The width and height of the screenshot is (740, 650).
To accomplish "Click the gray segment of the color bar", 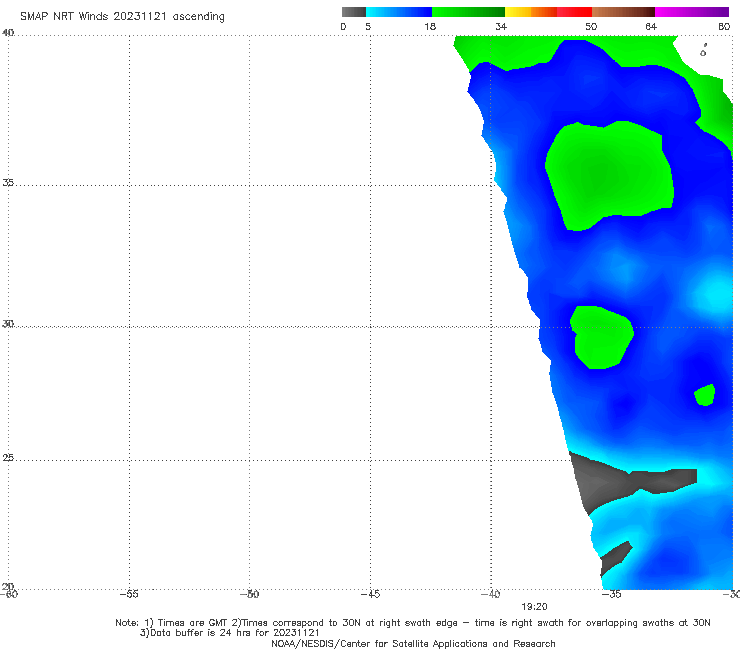I will click(x=353, y=12).
